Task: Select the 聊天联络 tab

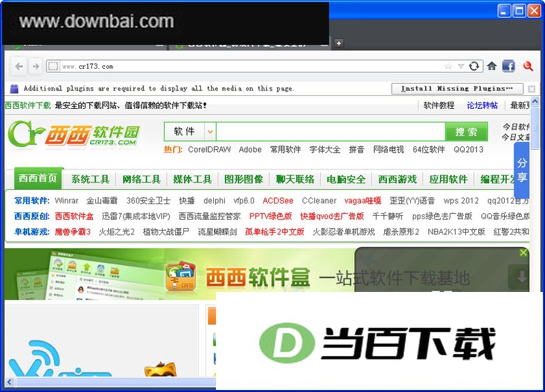Action: [295, 179]
